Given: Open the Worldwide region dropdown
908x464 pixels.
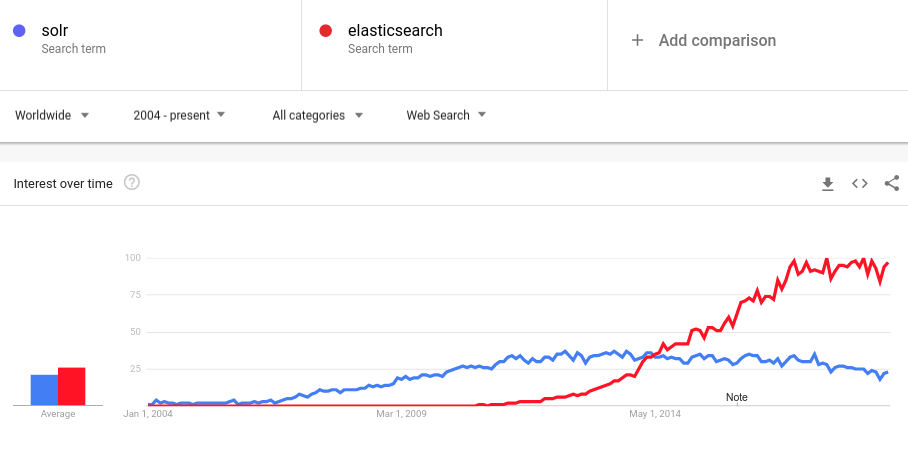Looking at the screenshot, I should pos(52,115).
